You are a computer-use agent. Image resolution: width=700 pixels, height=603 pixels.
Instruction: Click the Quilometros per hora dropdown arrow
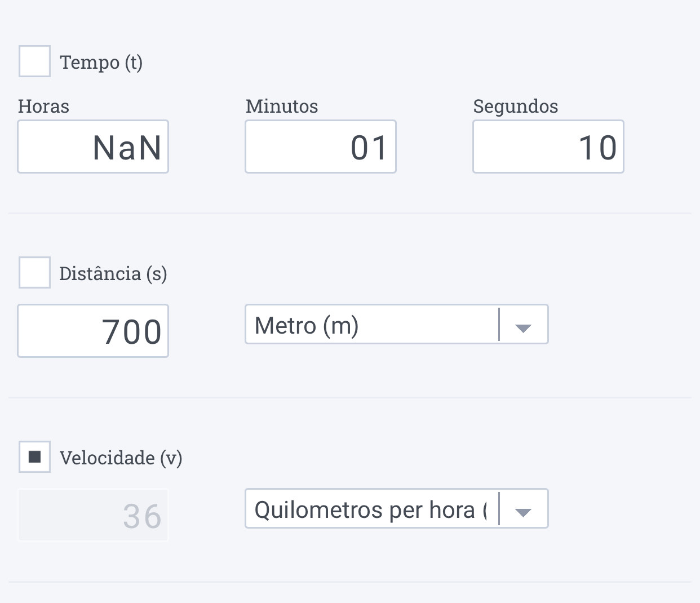pos(523,512)
